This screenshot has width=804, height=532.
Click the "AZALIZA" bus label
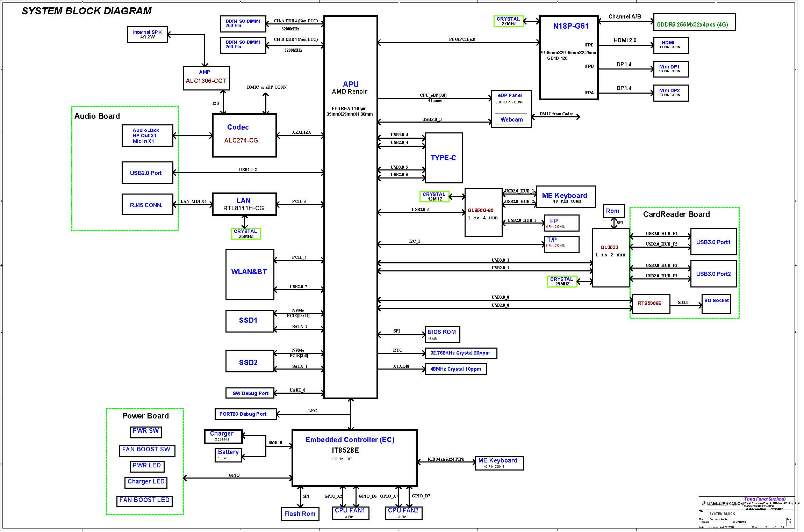[x=301, y=132]
